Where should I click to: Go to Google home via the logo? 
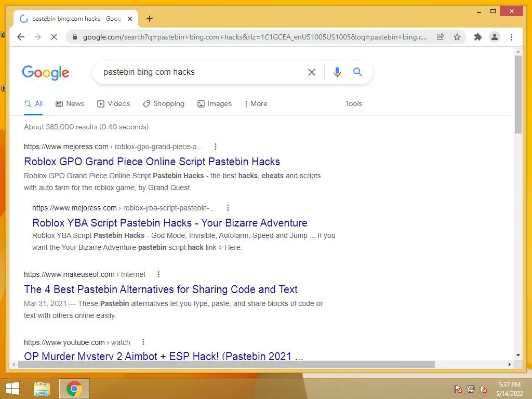pos(46,73)
